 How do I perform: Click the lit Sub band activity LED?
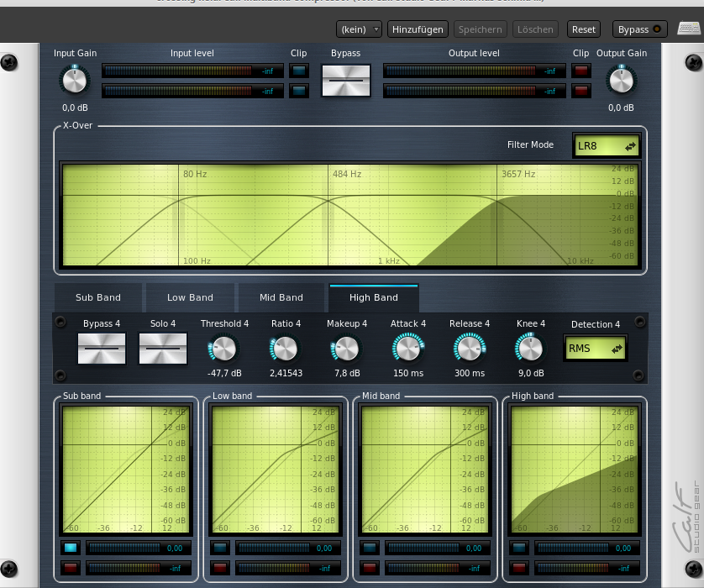coord(71,548)
